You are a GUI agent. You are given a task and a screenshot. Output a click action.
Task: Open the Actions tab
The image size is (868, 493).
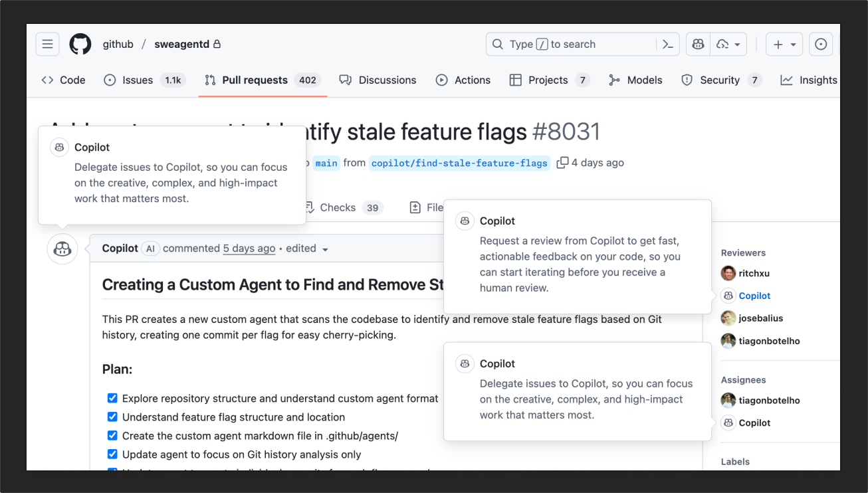(463, 80)
